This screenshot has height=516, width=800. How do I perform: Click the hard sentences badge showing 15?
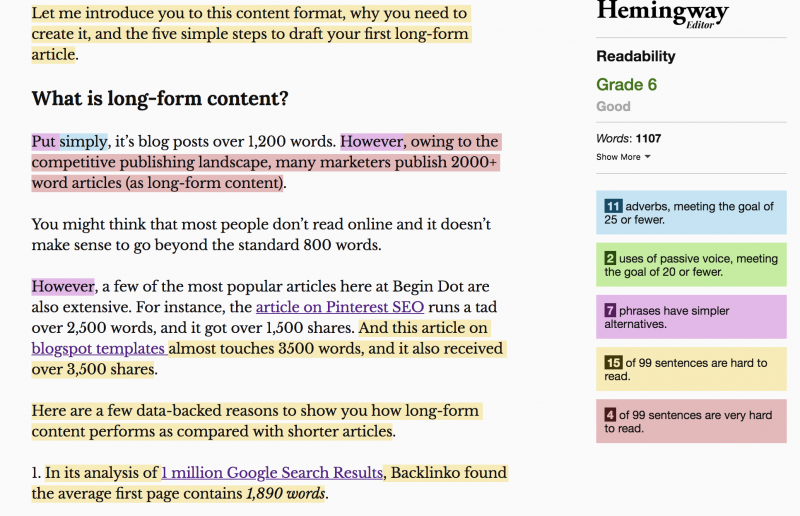tap(613, 362)
